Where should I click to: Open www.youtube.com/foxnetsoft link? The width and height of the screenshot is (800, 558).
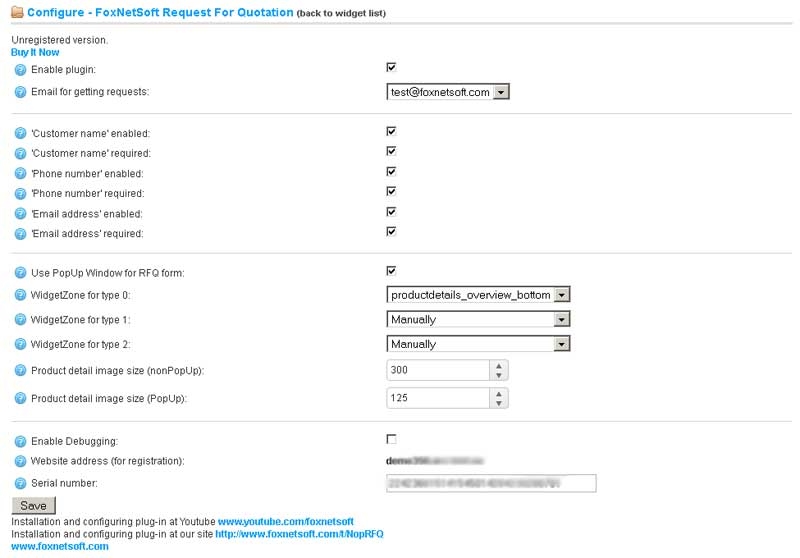tap(286, 522)
